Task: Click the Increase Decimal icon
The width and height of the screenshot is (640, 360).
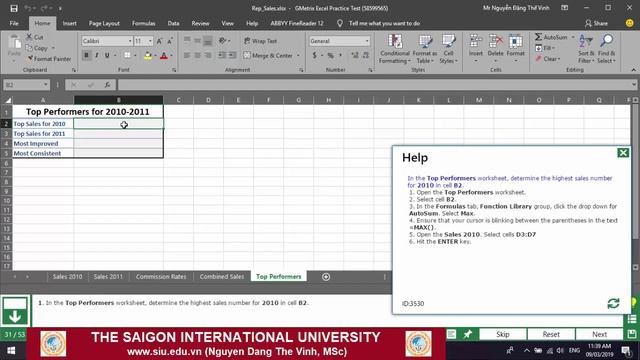Action: click(x=355, y=55)
